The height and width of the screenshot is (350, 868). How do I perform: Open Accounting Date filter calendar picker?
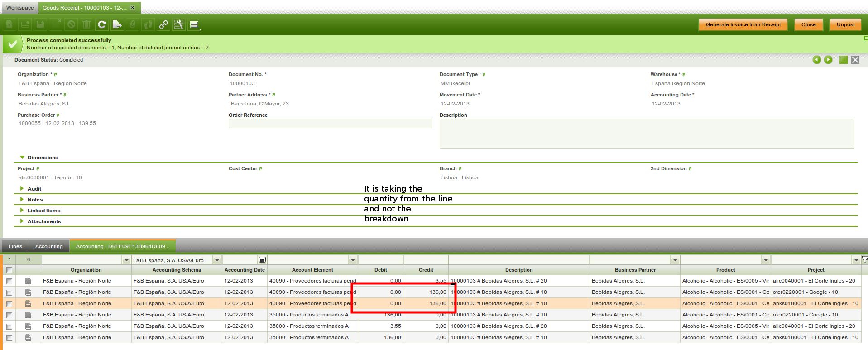(x=262, y=260)
